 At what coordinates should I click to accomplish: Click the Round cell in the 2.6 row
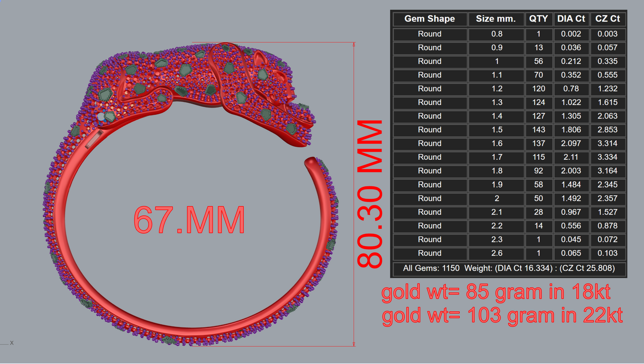tap(430, 253)
